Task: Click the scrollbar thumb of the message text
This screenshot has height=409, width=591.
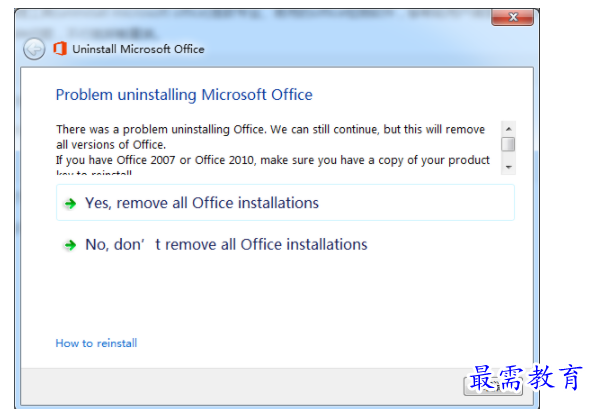Action: 508,144
